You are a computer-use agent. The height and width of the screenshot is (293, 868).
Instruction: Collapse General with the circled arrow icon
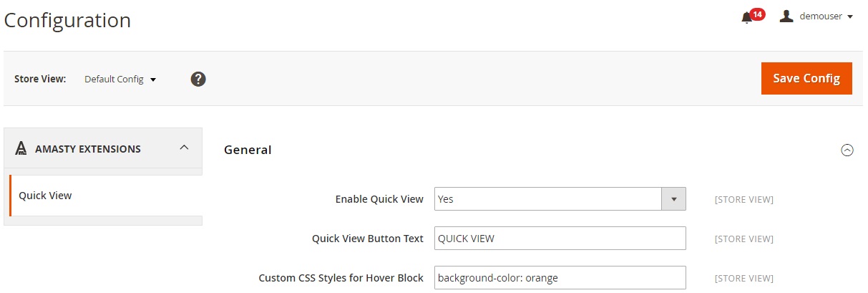(x=847, y=150)
